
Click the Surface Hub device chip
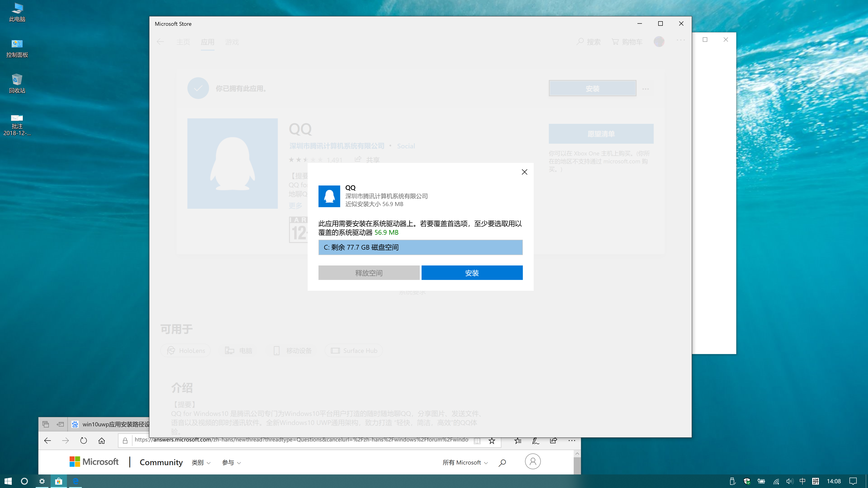click(354, 351)
